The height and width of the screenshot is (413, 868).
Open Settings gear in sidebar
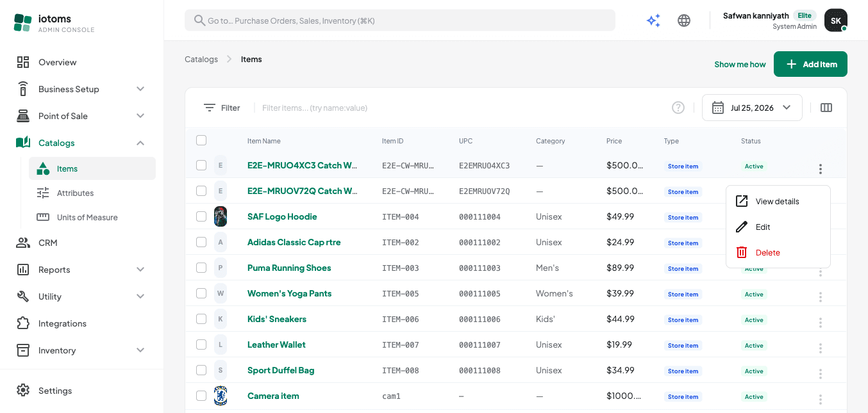23,391
